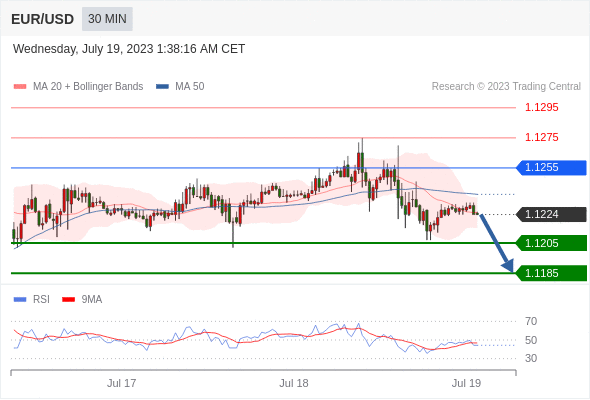Click the green 1.1205 support price tag
Image resolution: width=590 pixels, height=400 pixels.
pyautogui.click(x=551, y=243)
